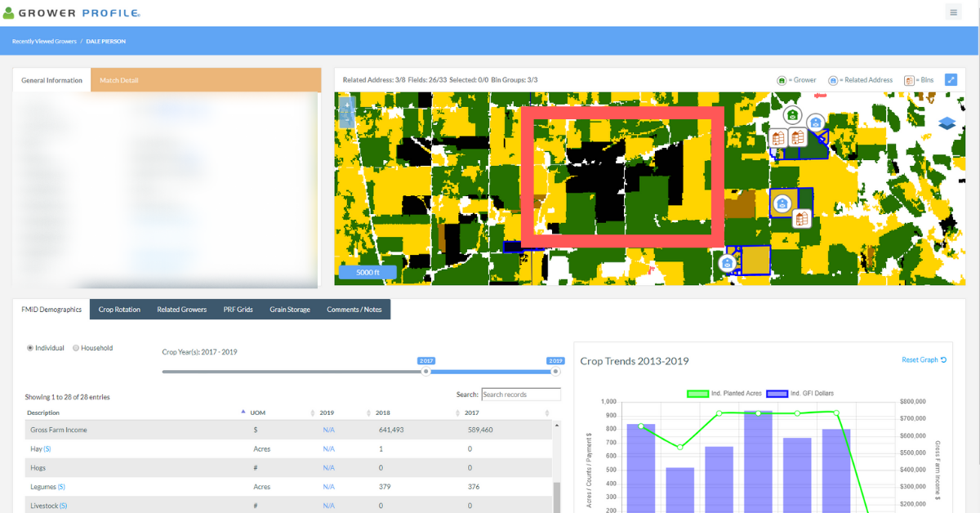Viewport: 980px width, 513px height.
Task: Click the Crop Trends 2013-2019 chart title
Action: (x=634, y=361)
